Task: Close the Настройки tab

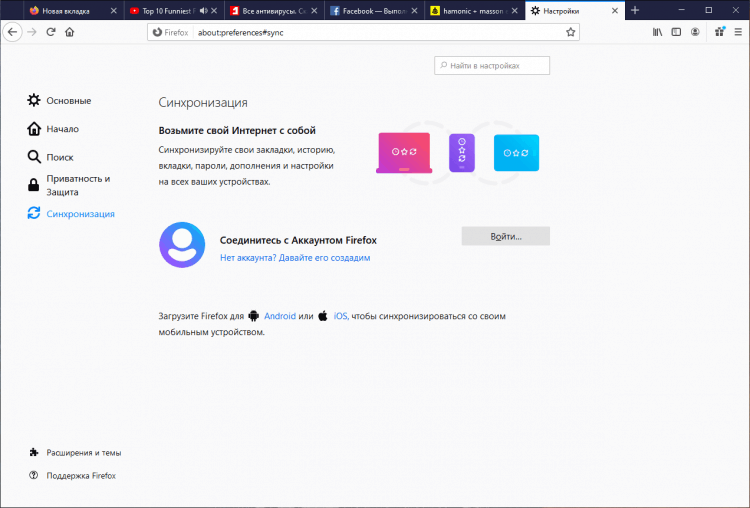Action: coord(608,10)
